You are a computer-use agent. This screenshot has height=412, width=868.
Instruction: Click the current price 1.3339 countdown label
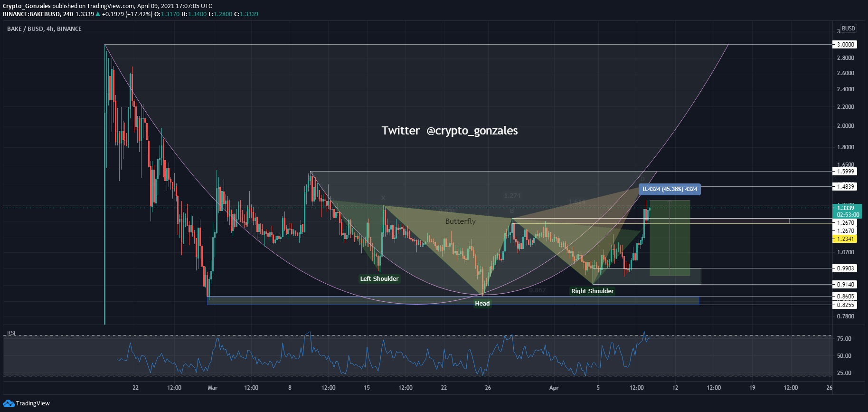coord(848,211)
